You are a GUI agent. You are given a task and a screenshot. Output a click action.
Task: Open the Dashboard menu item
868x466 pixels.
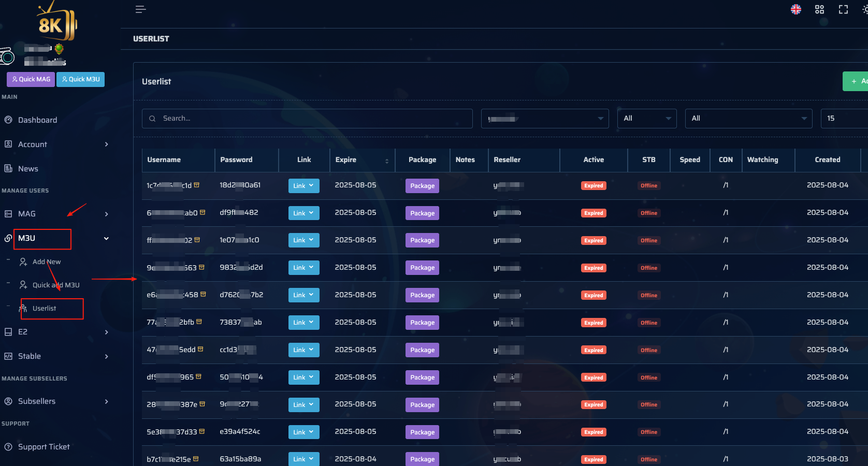37,120
